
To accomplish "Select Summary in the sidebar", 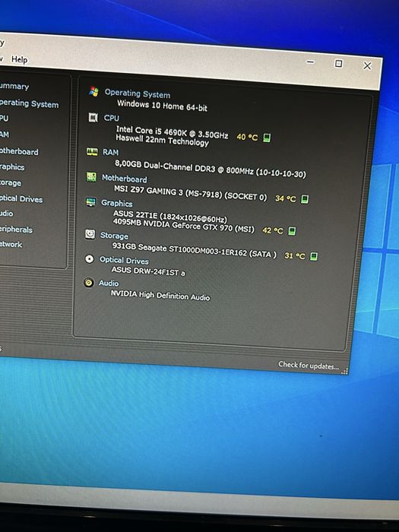I will click(x=14, y=86).
